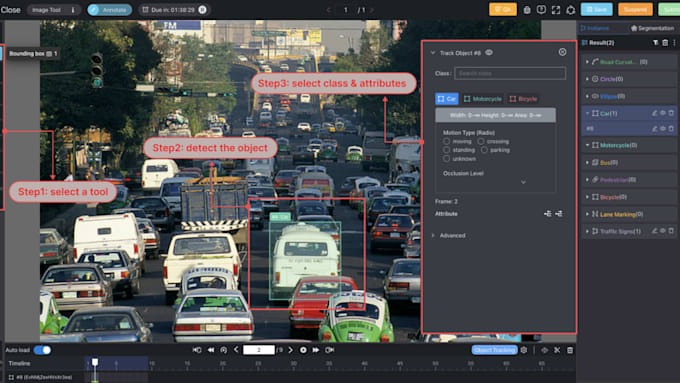Switch to the Instance tab
This screenshot has width=680, height=383.
click(595, 28)
